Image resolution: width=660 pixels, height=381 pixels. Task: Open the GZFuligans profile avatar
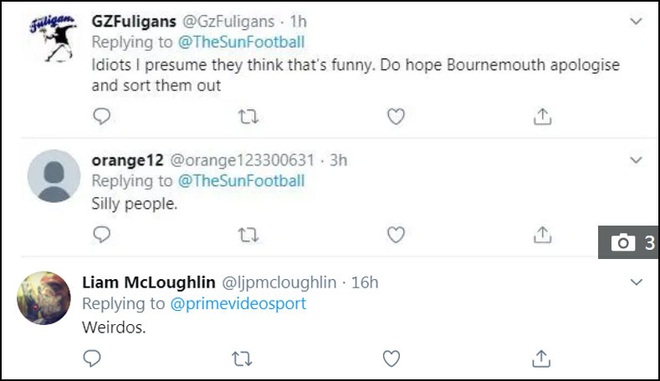point(54,39)
